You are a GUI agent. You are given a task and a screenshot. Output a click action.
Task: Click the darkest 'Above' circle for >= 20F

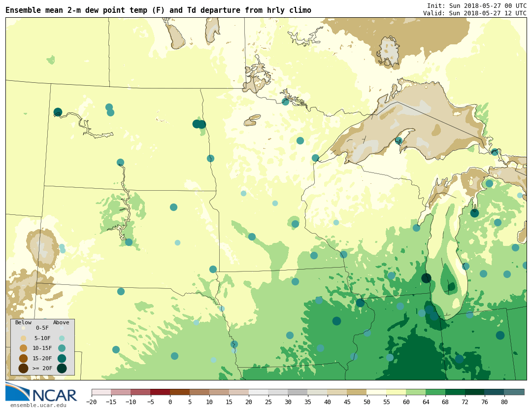coord(62,369)
